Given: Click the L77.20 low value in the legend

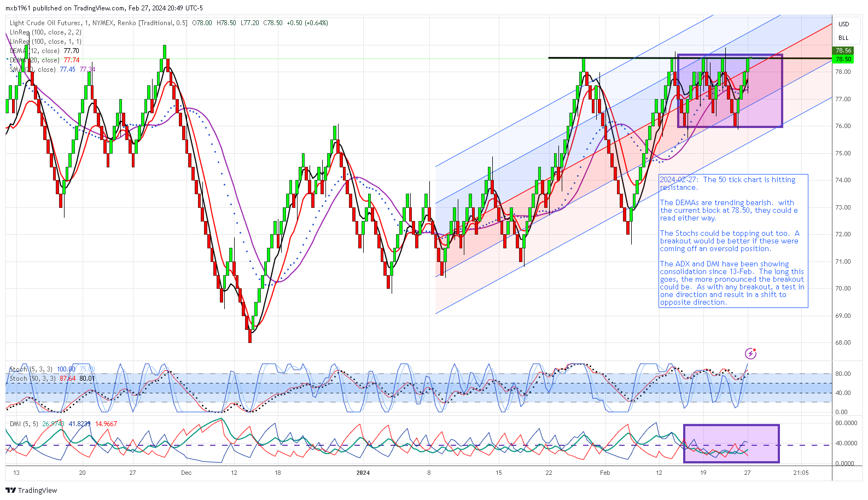Looking at the screenshot, I should pos(250,23).
